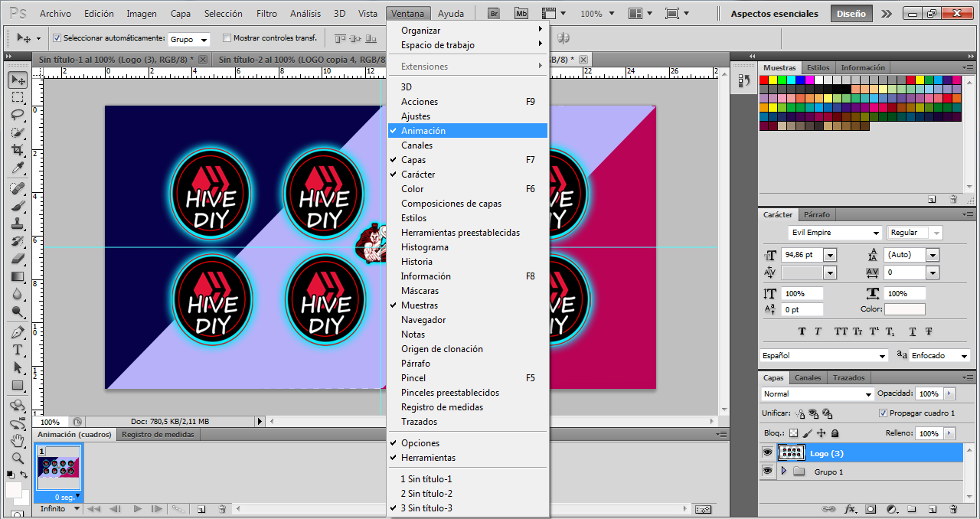This screenshot has width=980, height=519.
Task: Select the Pen tool
Action: pyautogui.click(x=18, y=332)
